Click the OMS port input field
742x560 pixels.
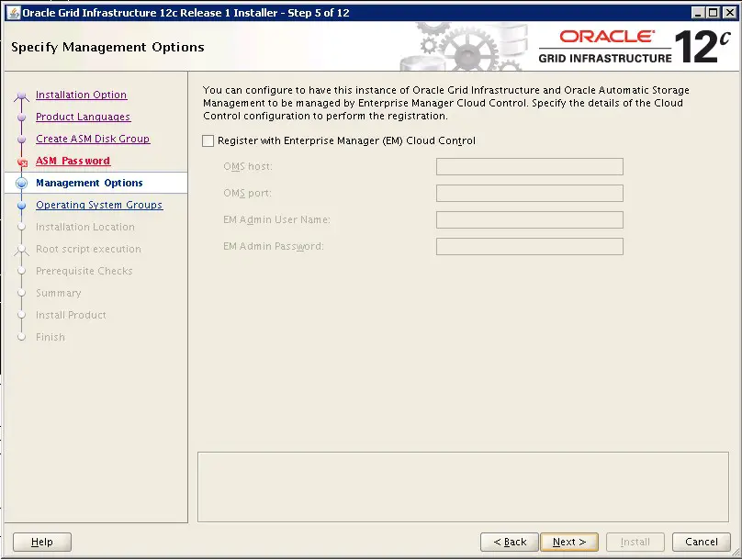click(530, 193)
